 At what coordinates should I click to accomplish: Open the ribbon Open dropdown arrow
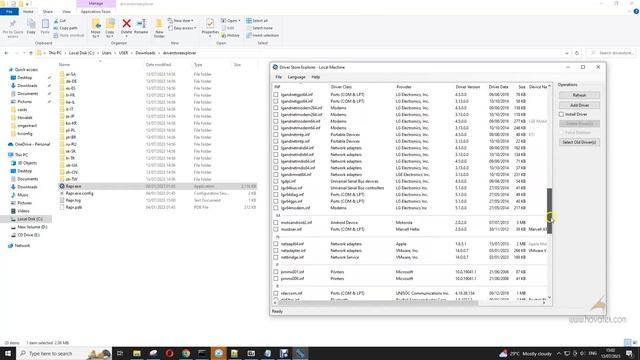coord(239,20)
